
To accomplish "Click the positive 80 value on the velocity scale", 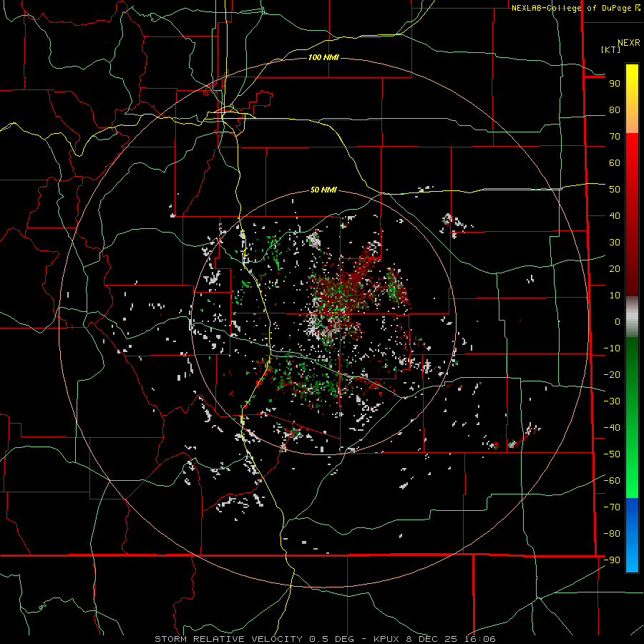I will 615,109.
